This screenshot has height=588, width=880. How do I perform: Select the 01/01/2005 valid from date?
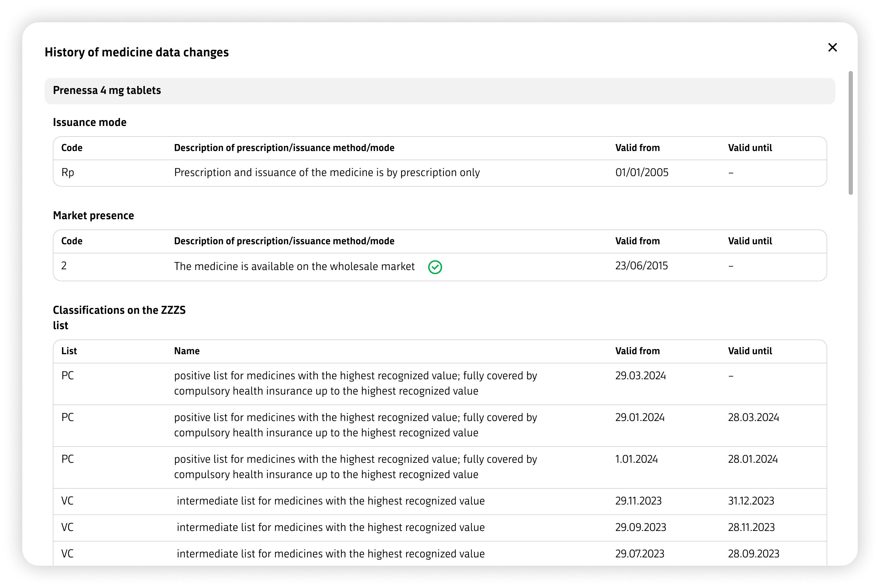[642, 173]
